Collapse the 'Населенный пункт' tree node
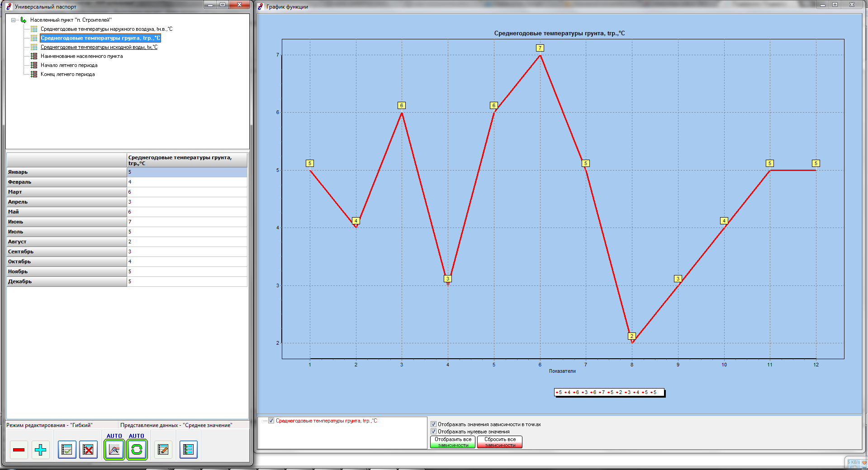 click(x=14, y=20)
